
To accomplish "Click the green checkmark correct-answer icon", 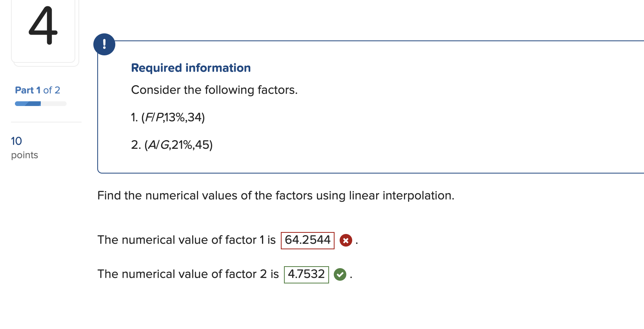I will (340, 274).
